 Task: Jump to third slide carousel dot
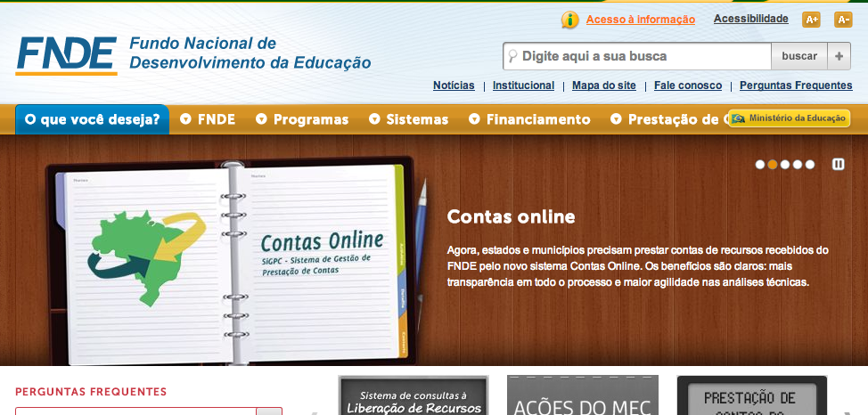(785, 165)
